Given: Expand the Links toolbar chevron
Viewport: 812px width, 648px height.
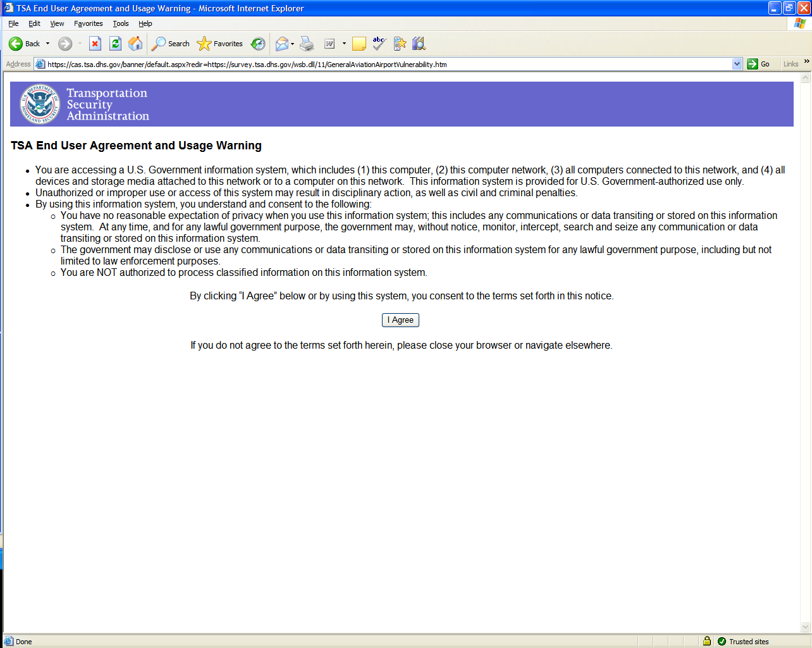Looking at the screenshot, I should (x=806, y=61).
